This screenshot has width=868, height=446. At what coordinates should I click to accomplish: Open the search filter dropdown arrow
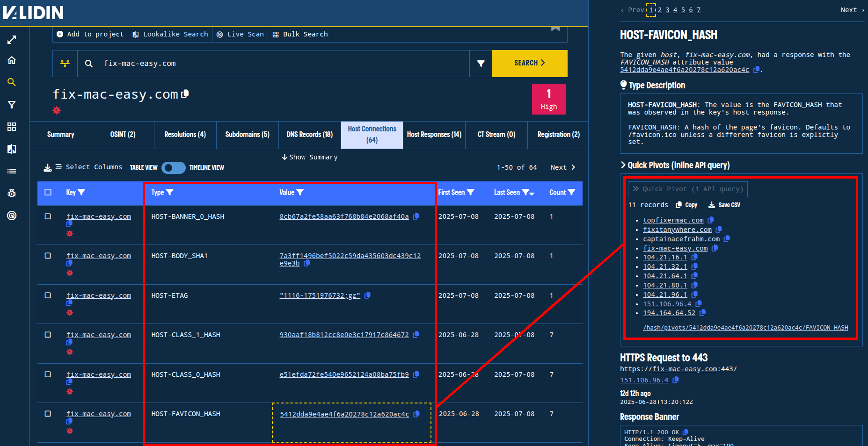(481, 64)
